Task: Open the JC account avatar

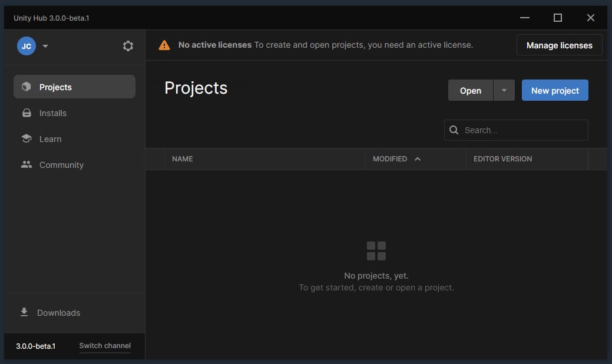Action: [x=27, y=46]
